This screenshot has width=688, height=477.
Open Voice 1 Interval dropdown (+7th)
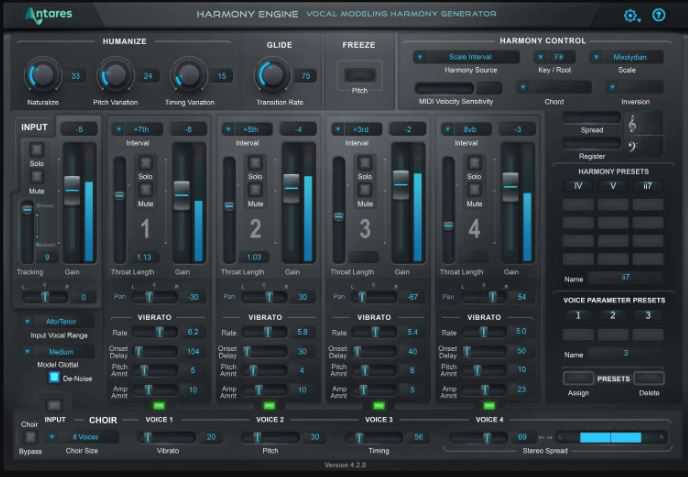(x=137, y=129)
